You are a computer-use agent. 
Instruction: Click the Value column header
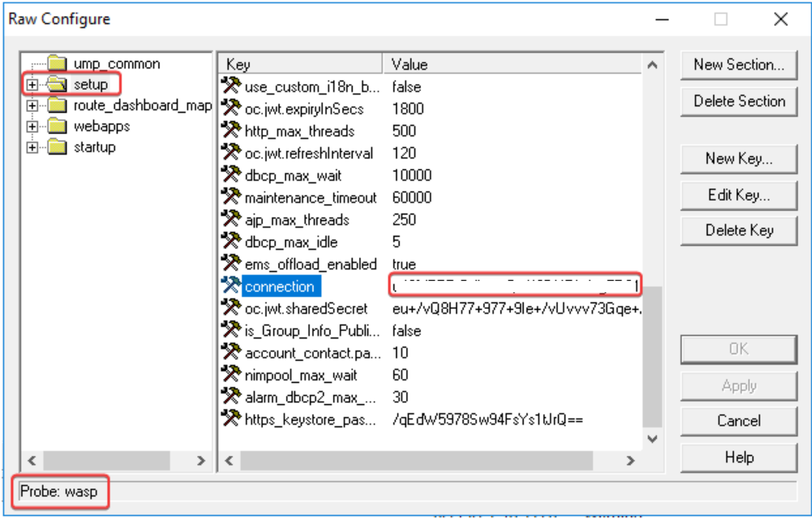(512, 64)
